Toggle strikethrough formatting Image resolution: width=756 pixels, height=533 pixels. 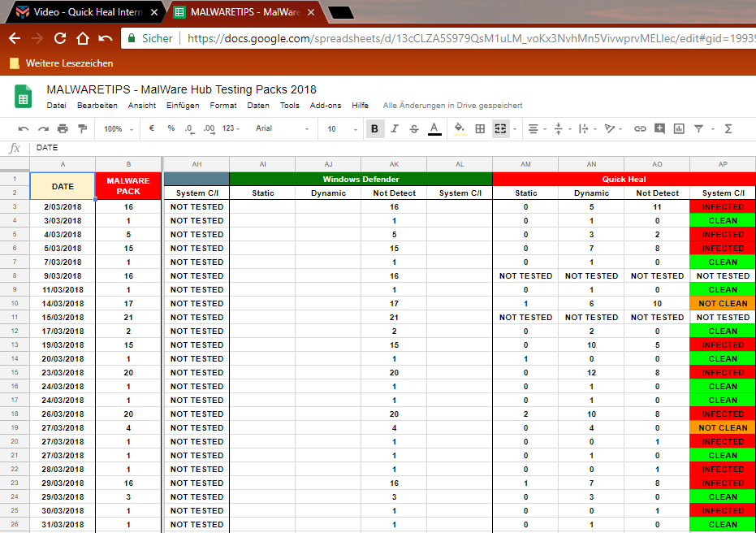414,128
